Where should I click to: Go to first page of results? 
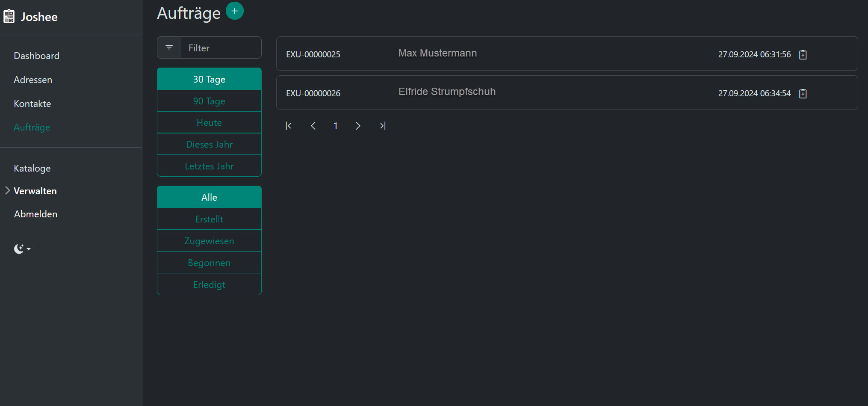coord(289,126)
